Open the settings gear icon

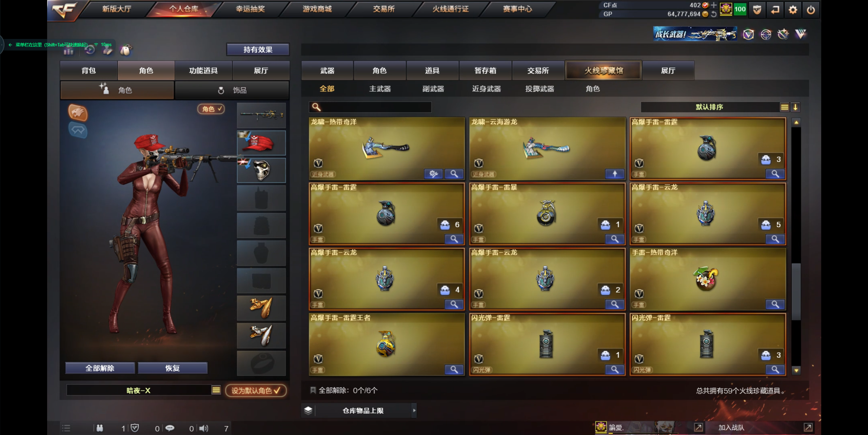pyautogui.click(x=793, y=10)
